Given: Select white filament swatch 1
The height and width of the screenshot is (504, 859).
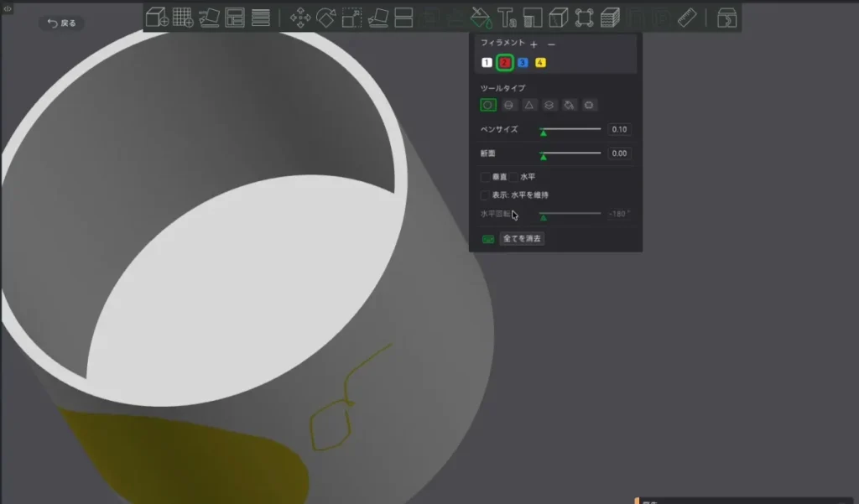Looking at the screenshot, I should (487, 62).
